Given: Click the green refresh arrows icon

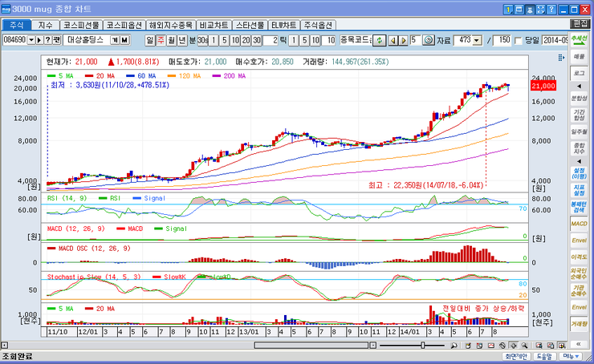Looking at the screenshot, I should (379, 40).
